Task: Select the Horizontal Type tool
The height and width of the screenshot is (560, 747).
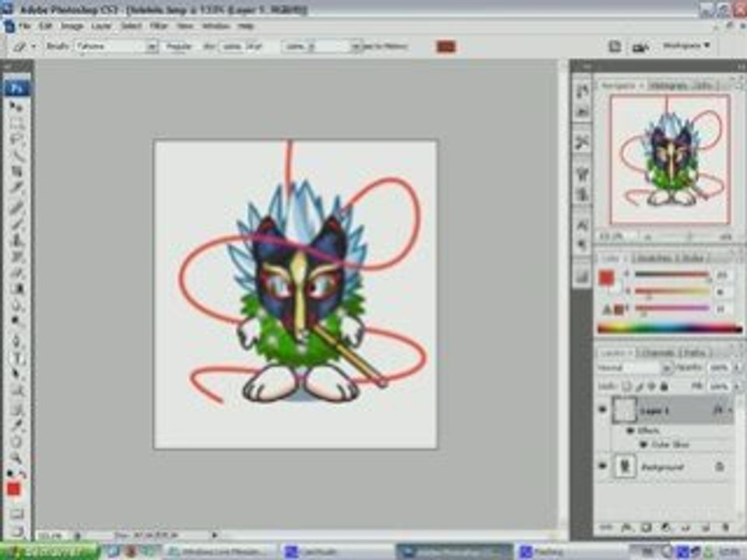Action: 16,357
